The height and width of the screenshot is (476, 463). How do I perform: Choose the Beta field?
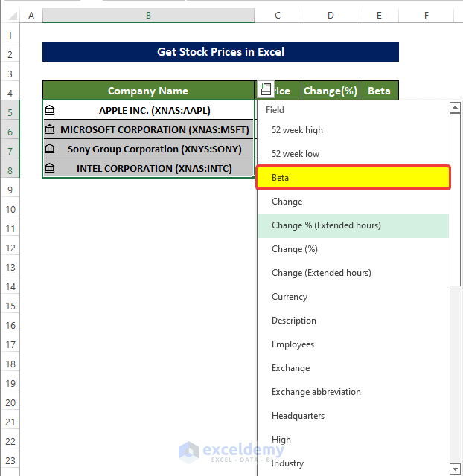coord(353,178)
